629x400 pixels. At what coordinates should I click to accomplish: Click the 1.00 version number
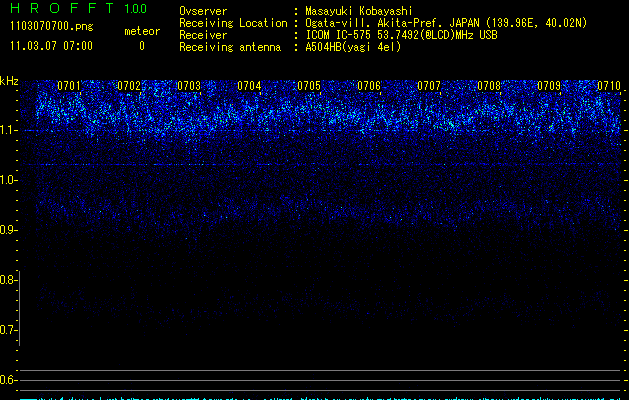point(136,8)
